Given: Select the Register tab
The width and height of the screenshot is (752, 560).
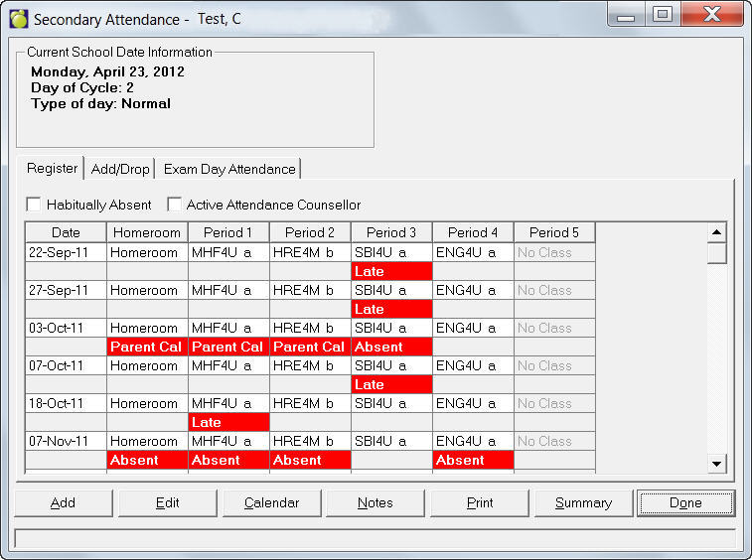Looking at the screenshot, I should click(52, 168).
